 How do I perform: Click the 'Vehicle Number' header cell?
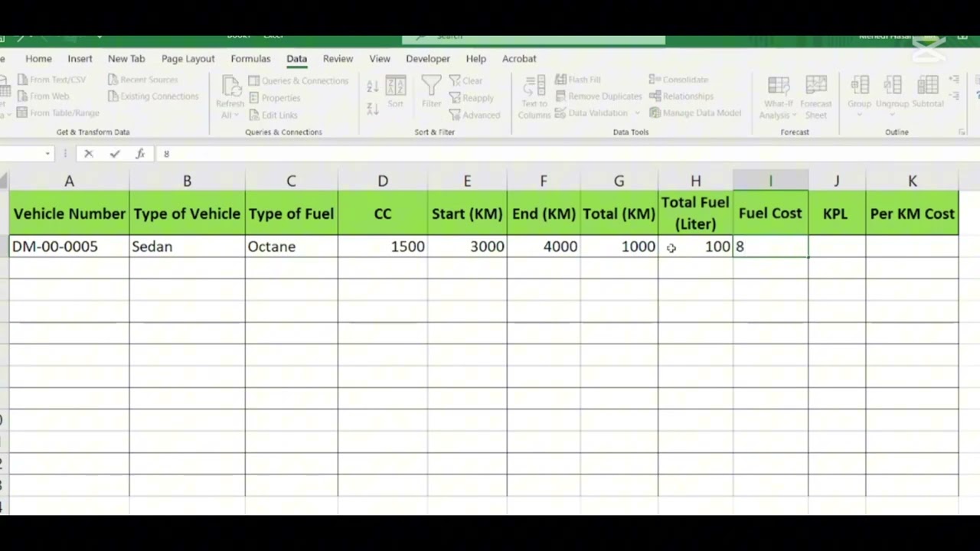(69, 214)
